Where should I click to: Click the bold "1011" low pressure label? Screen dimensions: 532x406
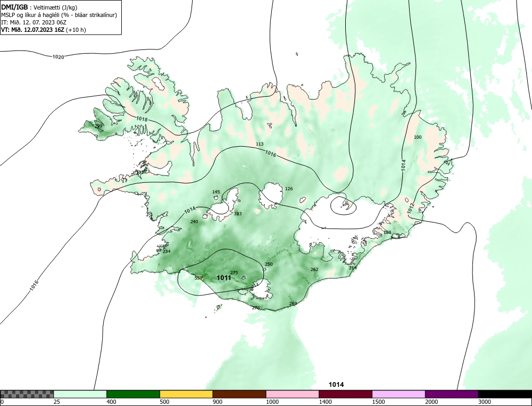(x=224, y=278)
